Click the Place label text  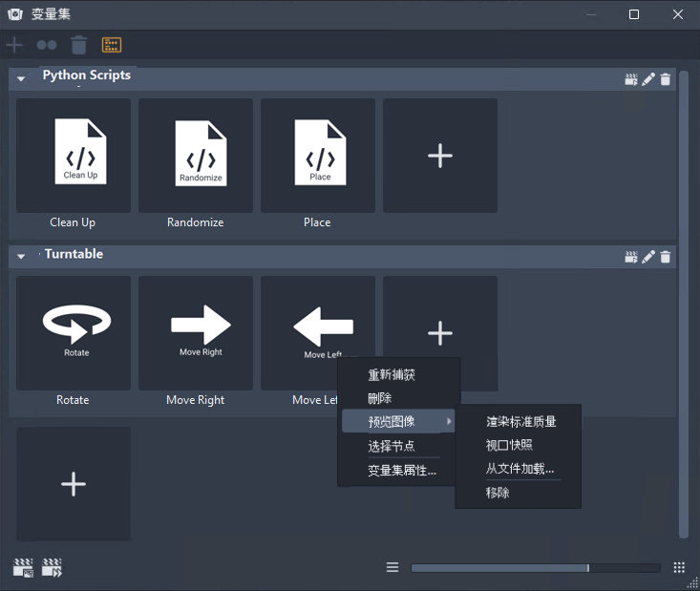317,222
